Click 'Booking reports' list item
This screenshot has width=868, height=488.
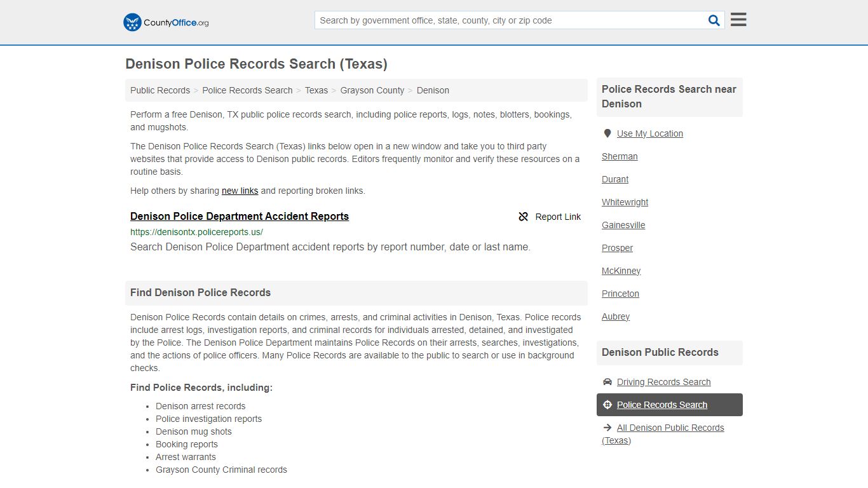(x=187, y=444)
